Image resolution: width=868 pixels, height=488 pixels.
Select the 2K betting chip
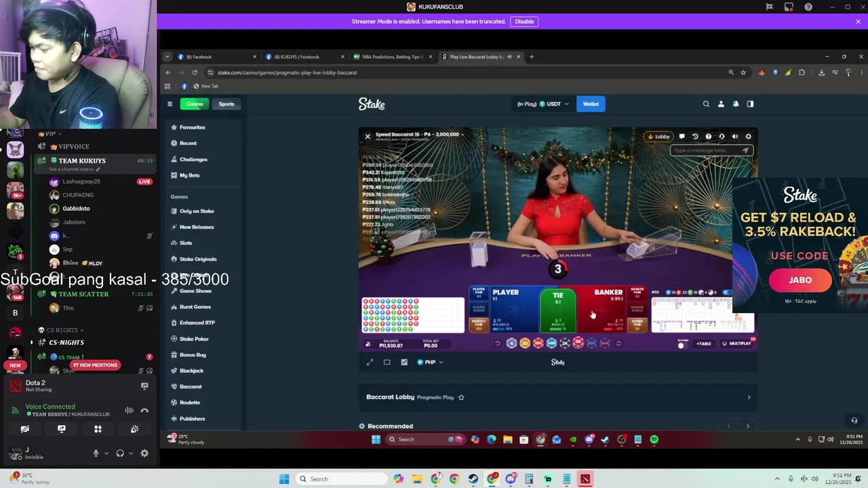(565, 344)
